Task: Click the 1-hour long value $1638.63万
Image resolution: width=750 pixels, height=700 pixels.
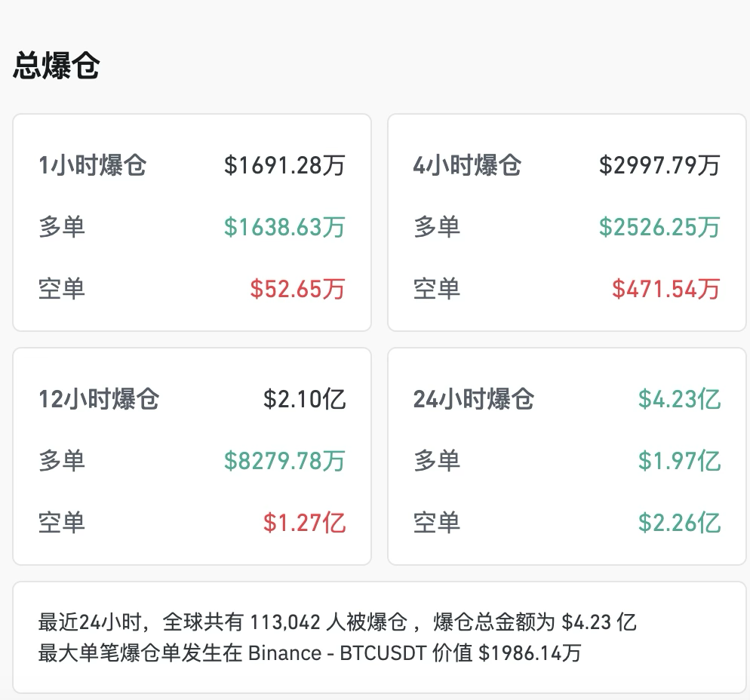Action: tap(284, 227)
